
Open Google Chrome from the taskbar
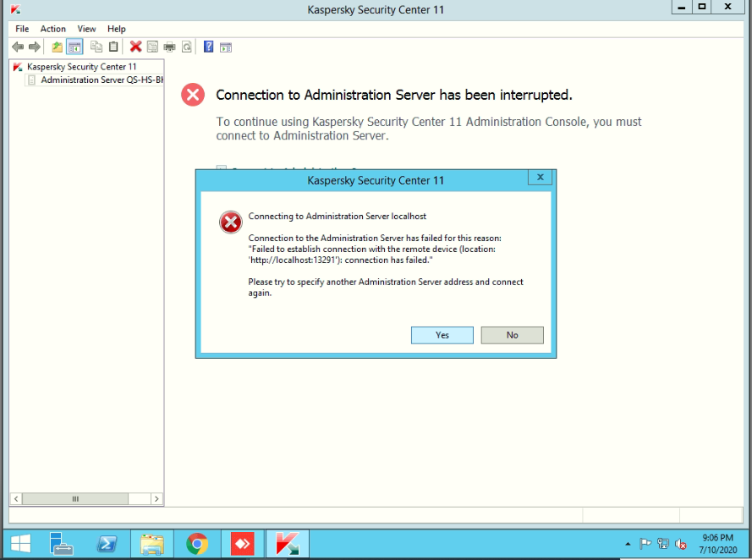click(197, 544)
